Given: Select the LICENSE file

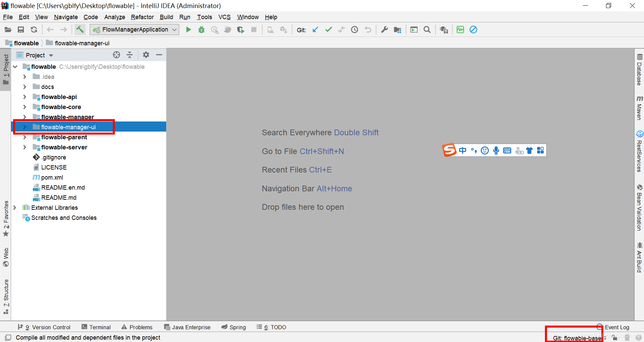Looking at the screenshot, I should [x=54, y=167].
